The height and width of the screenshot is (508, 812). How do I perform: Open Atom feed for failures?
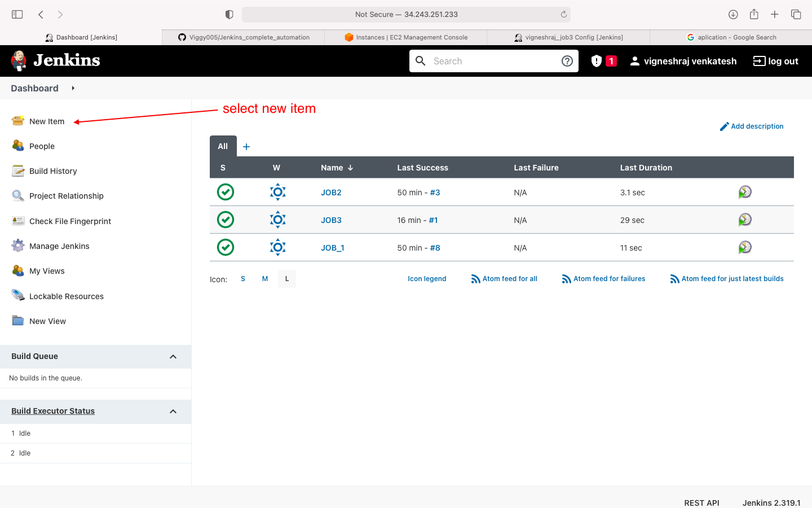click(x=603, y=279)
